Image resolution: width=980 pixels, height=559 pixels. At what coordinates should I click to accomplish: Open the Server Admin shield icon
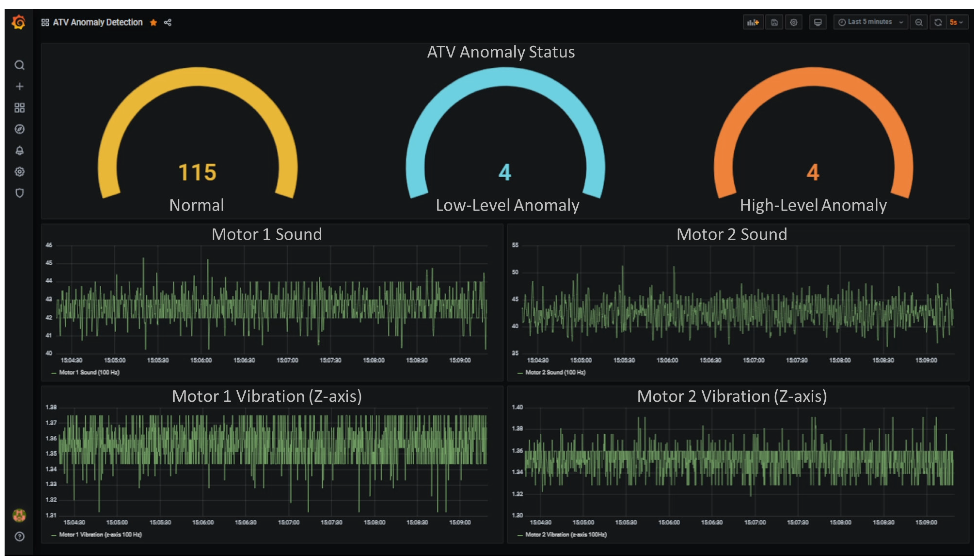tap(20, 193)
